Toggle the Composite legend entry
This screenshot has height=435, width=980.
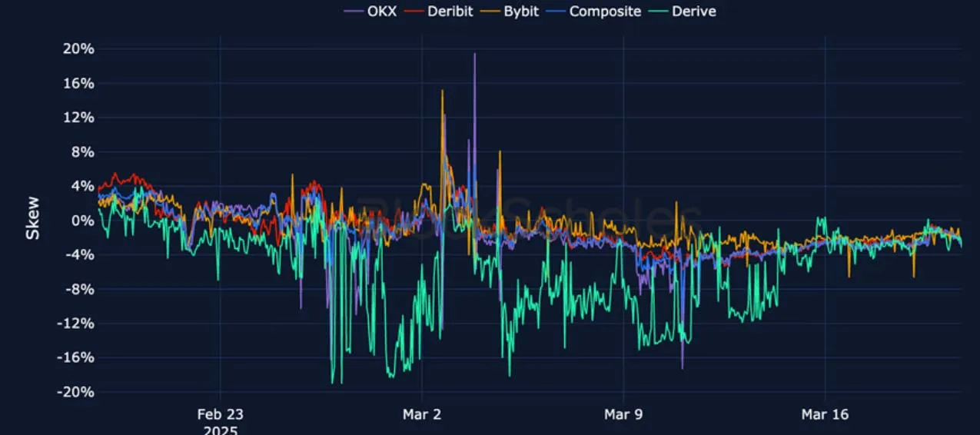pyautogui.click(x=592, y=11)
